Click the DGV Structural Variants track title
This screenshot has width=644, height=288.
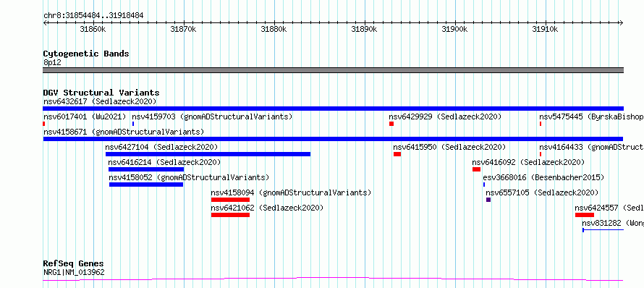(101, 93)
